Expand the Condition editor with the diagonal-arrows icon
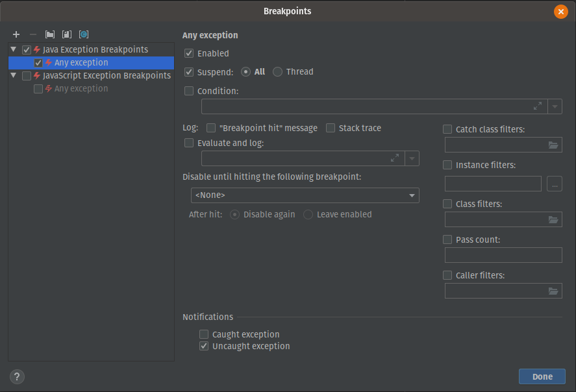Viewport: 576px width, 392px height. coord(538,106)
